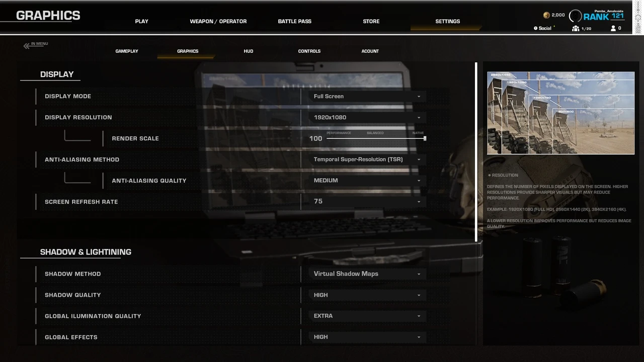Go back using the In Menu arrows

coord(27,46)
